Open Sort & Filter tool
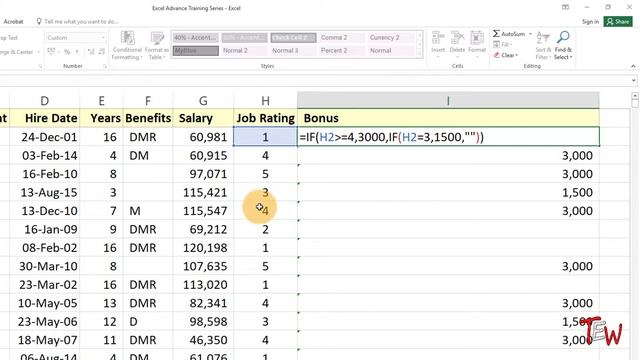The height and width of the screenshot is (360, 640). pyautogui.click(x=543, y=45)
